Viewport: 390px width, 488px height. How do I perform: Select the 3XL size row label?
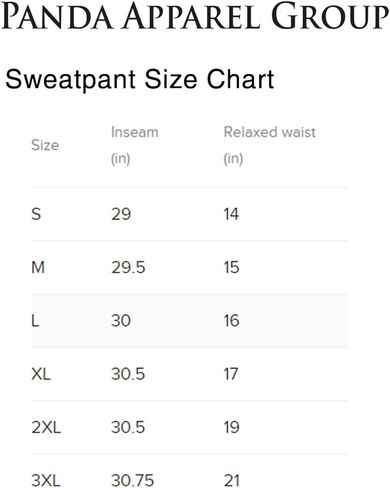pyautogui.click(x=46, y=480)
